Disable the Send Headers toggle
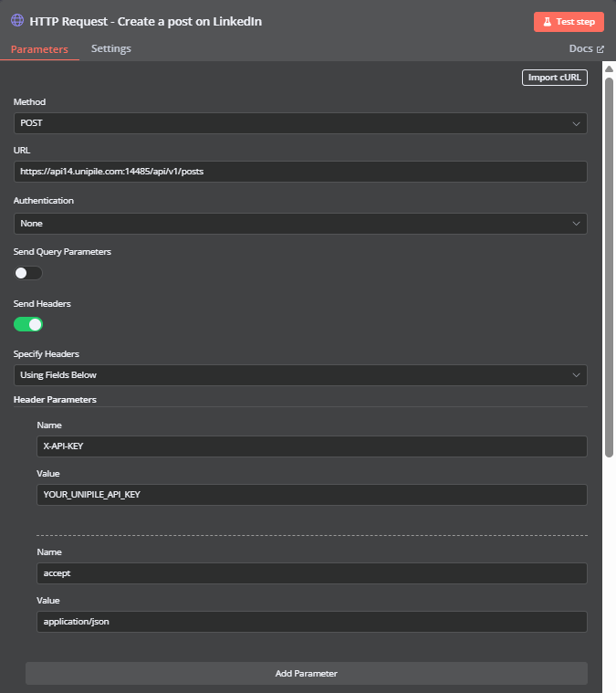This screenshot has height=693, width=616. 28,324
